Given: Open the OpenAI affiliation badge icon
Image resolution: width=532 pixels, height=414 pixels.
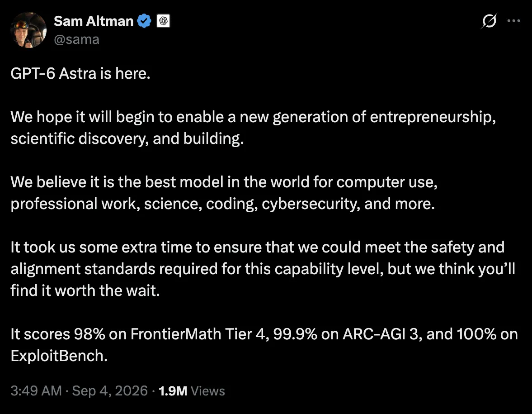Looking at the screenshot, I should click(163, 21).
